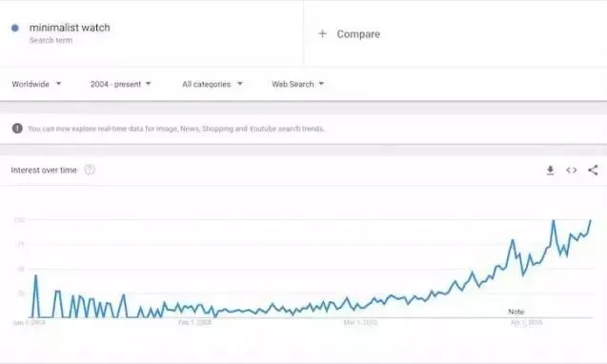The width and height of the screenshot is (607, 364).
Task: Edit the minimalist watch search term
Action: coord(70,28)
